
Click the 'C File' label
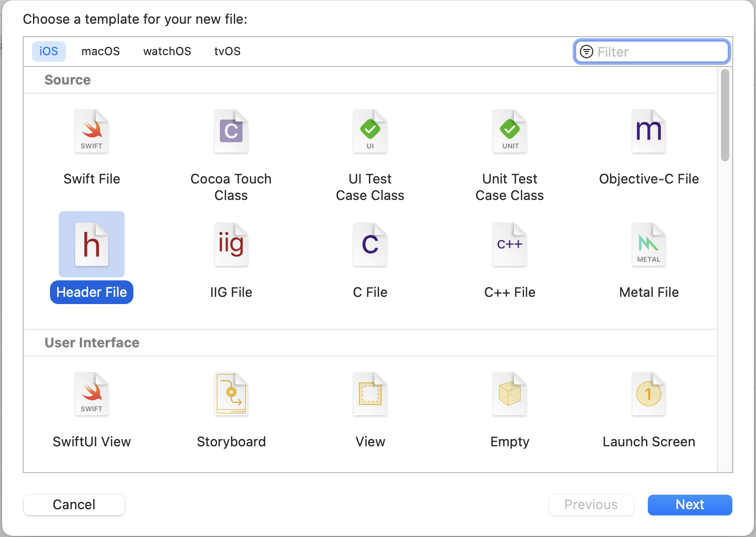(x=370, y=292)
